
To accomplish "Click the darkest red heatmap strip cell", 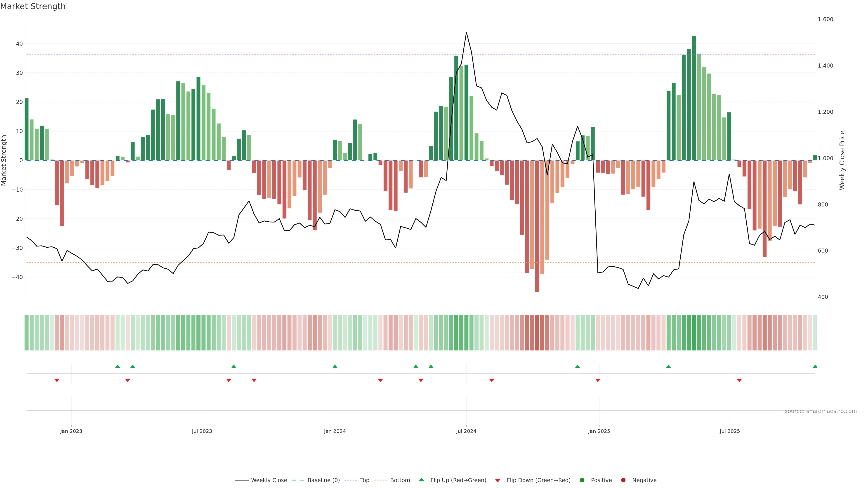I will click(x=537, y=332).
